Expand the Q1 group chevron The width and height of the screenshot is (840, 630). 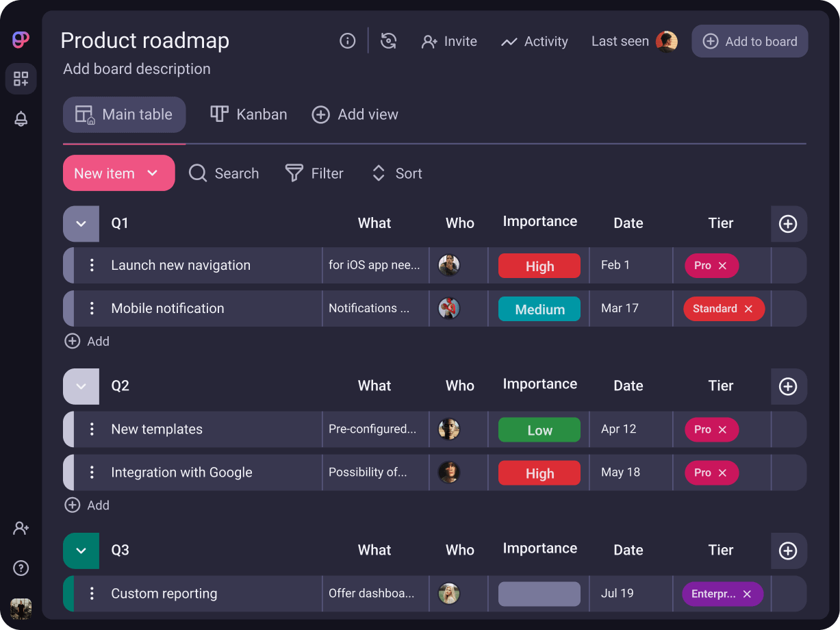[x=81, y=224]
